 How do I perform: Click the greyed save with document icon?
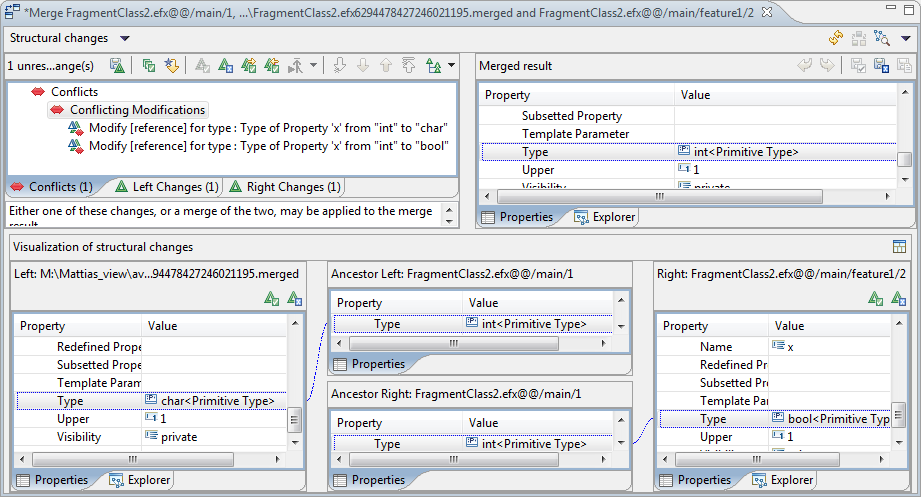click(904, 65)
